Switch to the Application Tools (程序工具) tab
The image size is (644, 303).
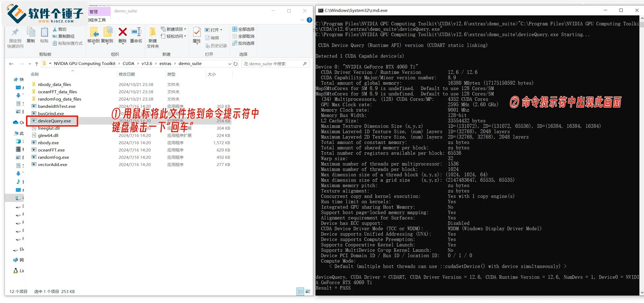[97, 20]
